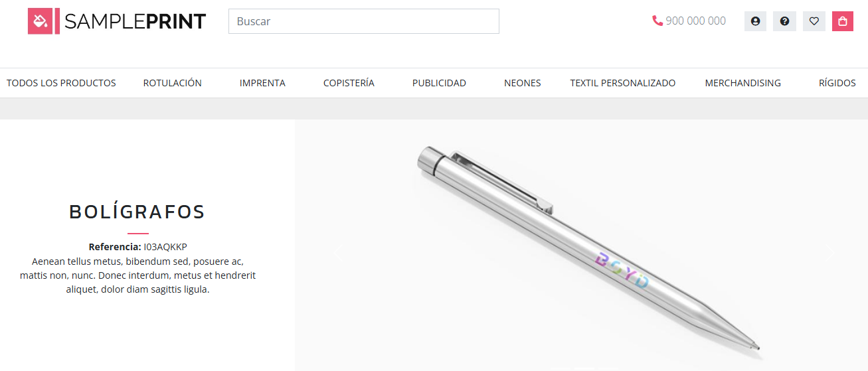The width and height of the screenshot is (868, 371).
Task: Click the pink phone handset icon
Action: [657, 21]
